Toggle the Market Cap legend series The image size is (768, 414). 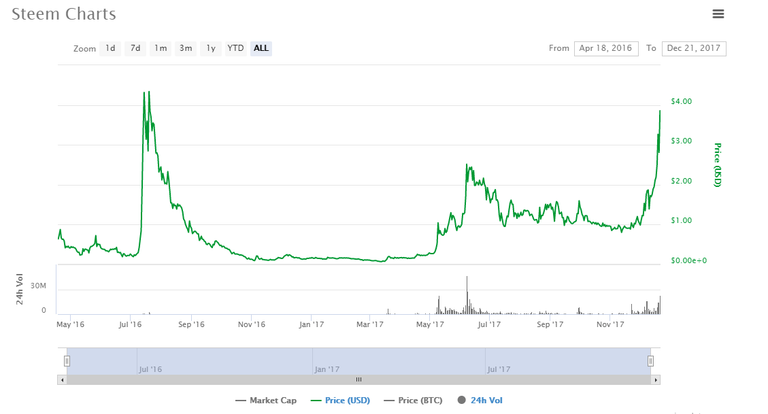(x=266, y=400)
